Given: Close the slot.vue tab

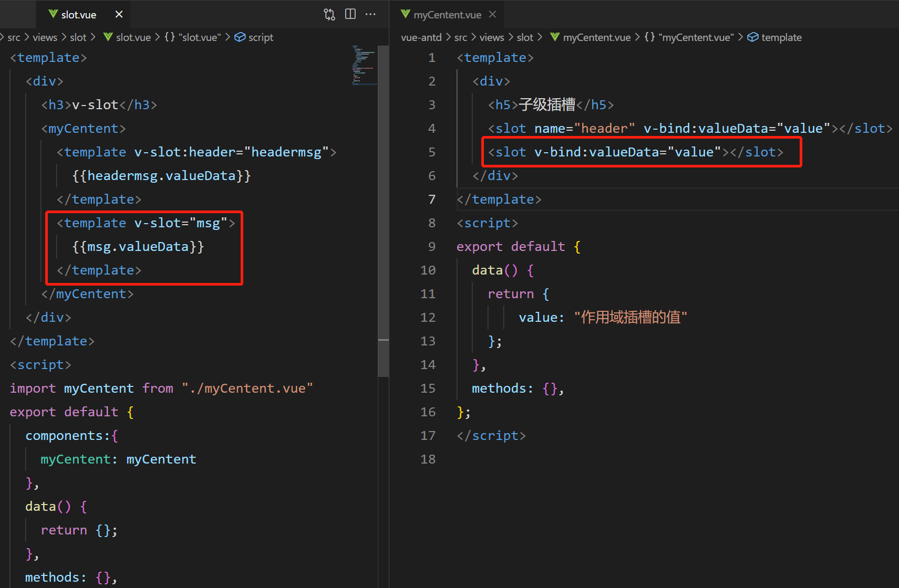Looking at the screenshot, I should coord(119,15).
